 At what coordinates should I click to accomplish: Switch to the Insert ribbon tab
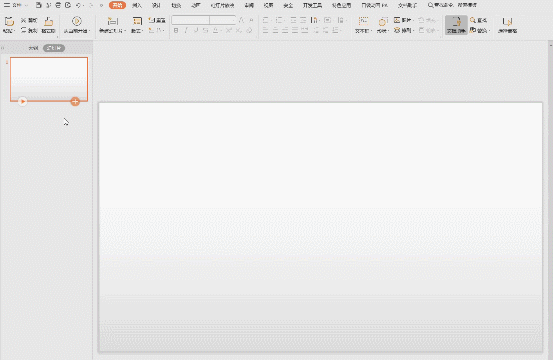point(137,5)
